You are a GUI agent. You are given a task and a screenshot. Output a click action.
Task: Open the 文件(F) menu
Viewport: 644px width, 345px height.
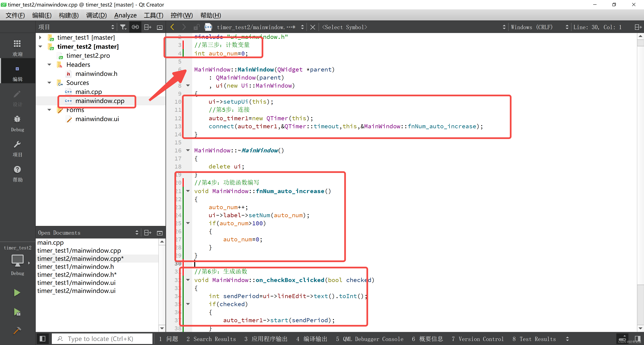click(x=15, y=15)
